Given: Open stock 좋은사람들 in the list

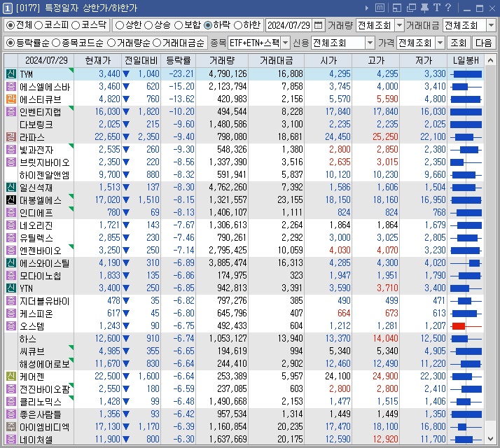Looking at the screenshot, I should click(40, 414).
